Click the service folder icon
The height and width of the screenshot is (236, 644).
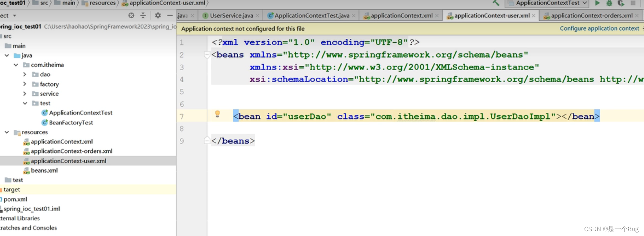[x=35, y=94]
